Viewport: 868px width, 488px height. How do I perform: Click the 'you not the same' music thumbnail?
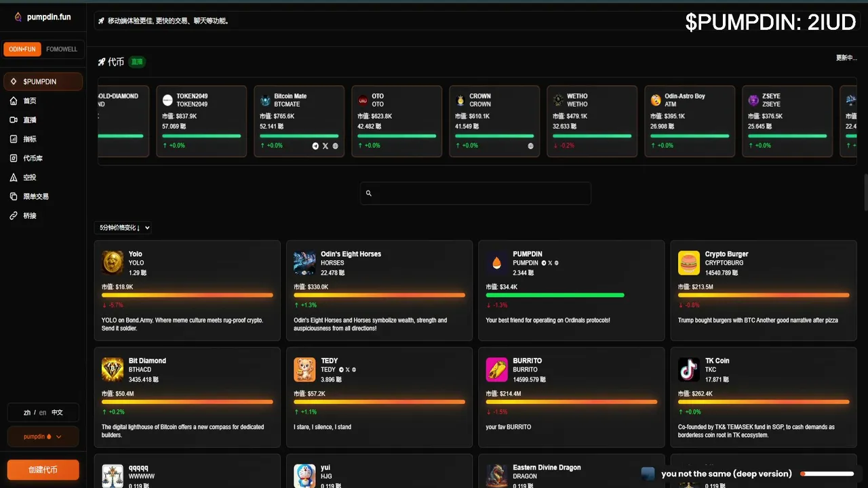click(648, 474)
